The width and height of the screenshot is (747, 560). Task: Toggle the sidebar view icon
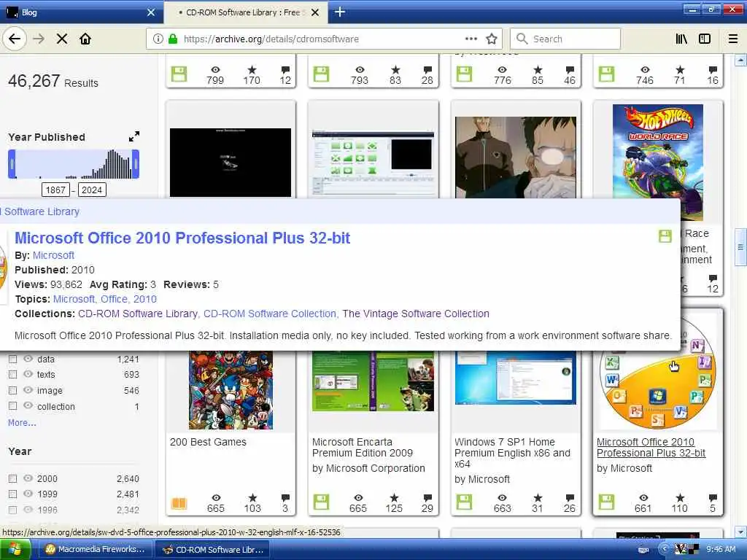point(705,39)
